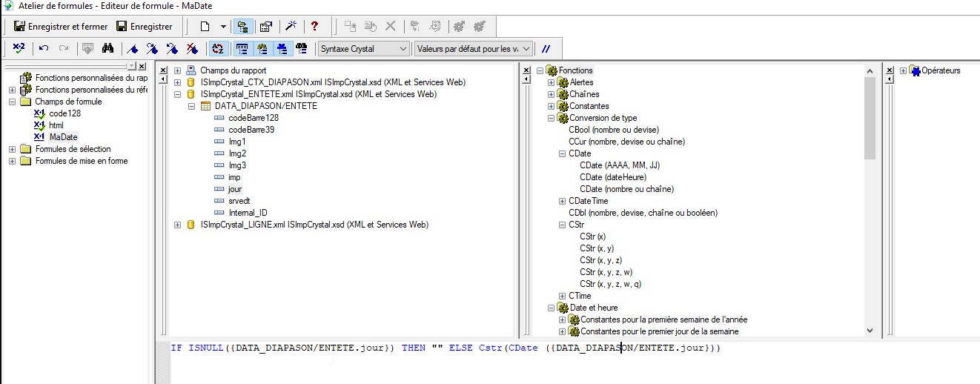
Task: Expand the ISImpCrystal_LIGNE.xml data source
Action: pyautogui.click(x=178, y=225)
